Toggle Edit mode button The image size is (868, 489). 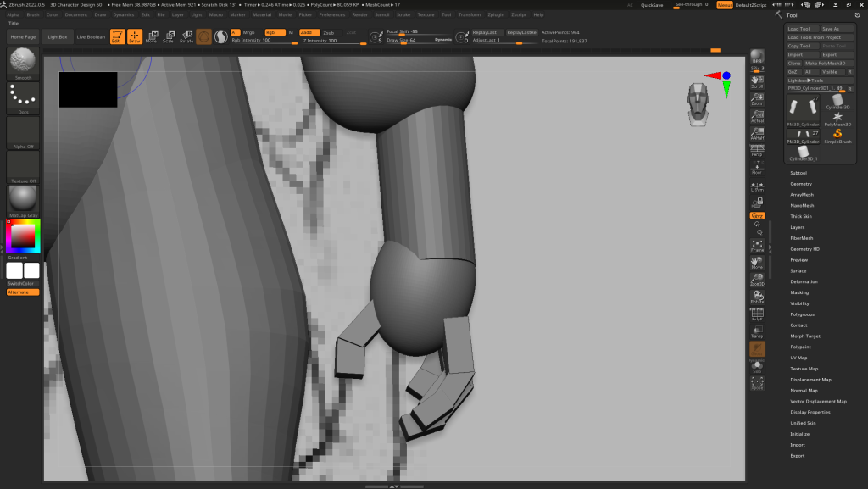(x=117, y=36)
